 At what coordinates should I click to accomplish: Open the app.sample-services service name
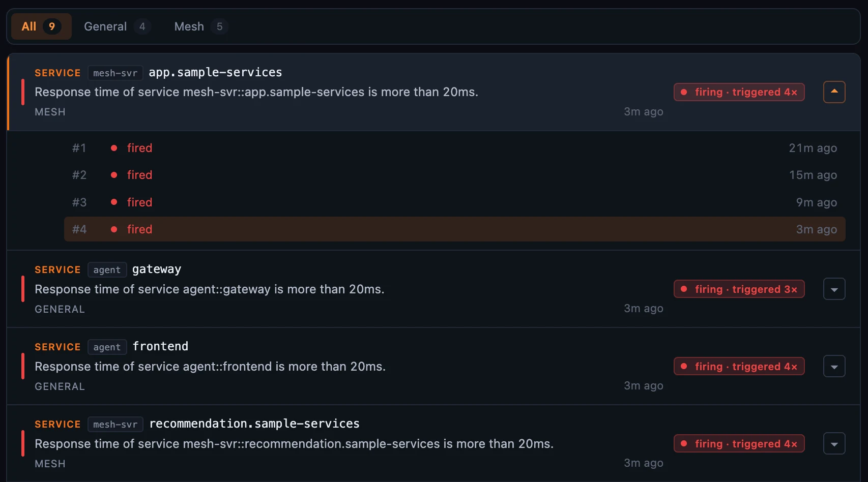point(215,72)
